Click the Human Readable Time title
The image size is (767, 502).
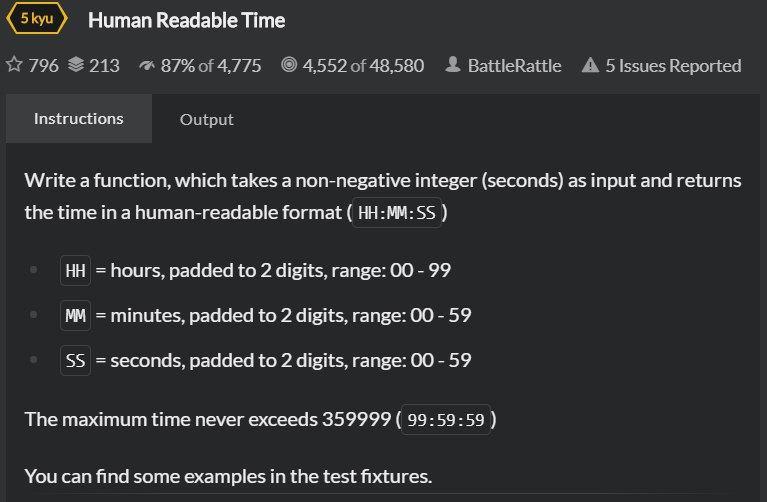click(186, 20)
